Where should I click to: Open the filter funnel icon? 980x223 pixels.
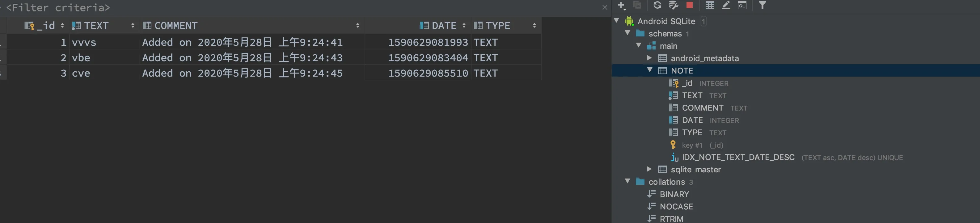pyautogui.click(x=762, y=5)
